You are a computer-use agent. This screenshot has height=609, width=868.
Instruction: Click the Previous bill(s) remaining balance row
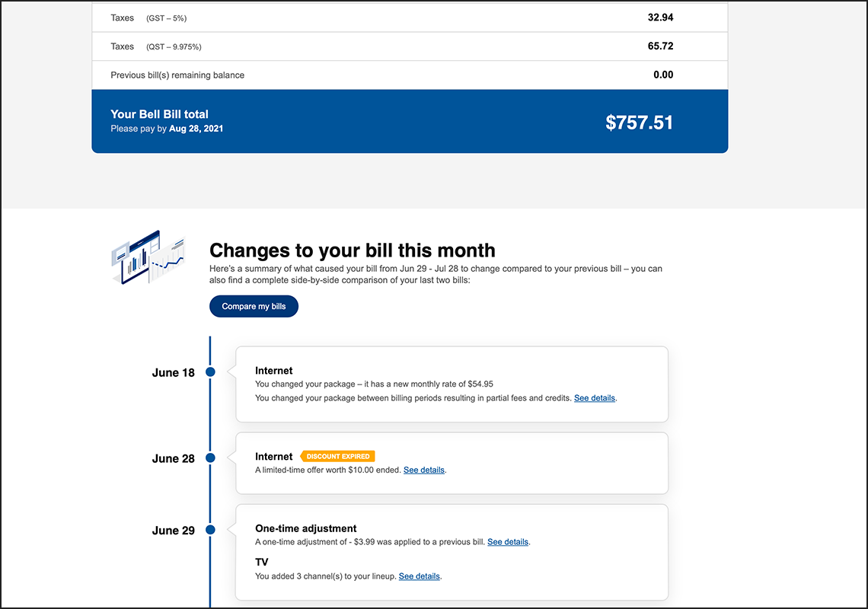click(410, 75)
